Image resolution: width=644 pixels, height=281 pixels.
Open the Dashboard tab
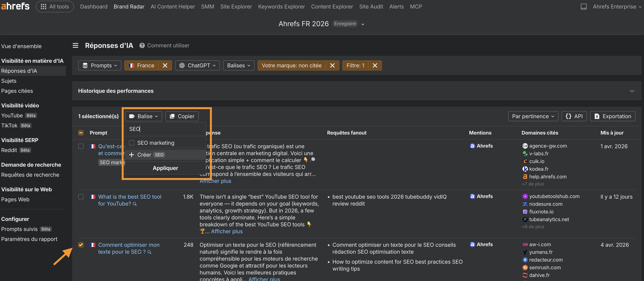click(94, 7)
